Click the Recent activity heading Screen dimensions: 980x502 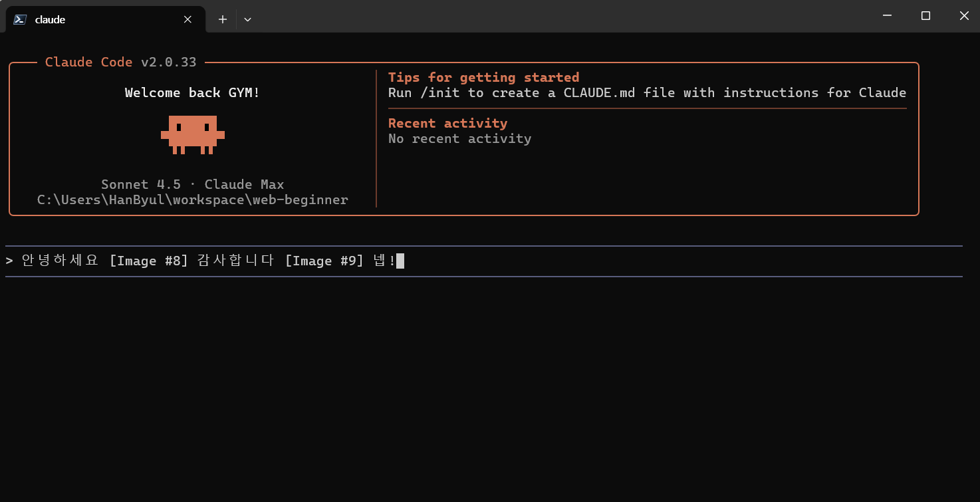point(447,123)
